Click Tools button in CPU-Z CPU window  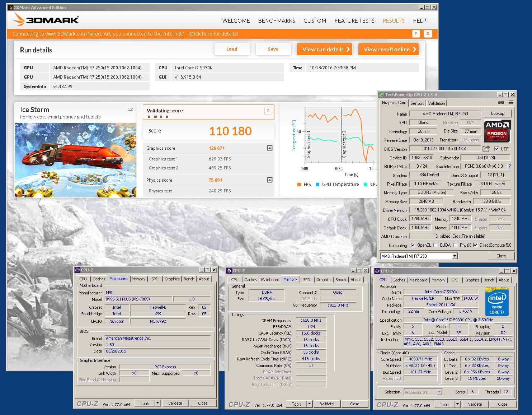pos(444,404)
